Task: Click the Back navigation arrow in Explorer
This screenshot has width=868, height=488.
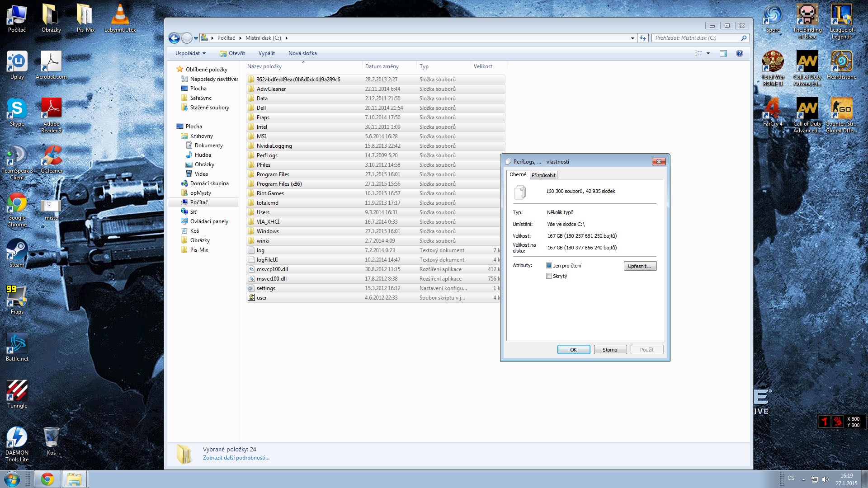Action: [x=174, y=38]
